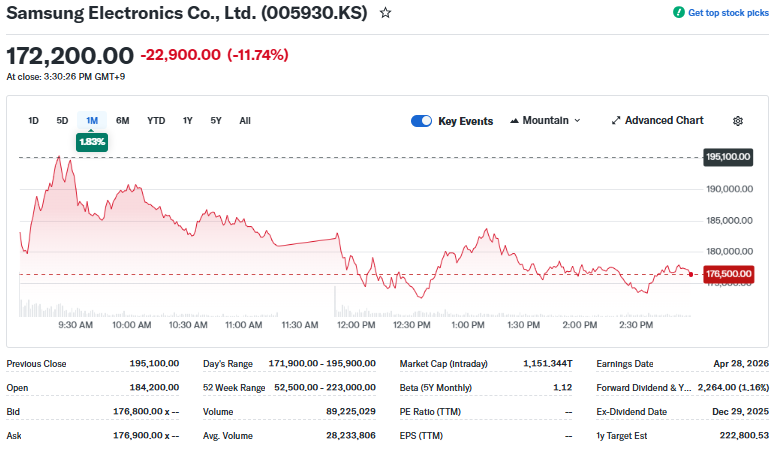
Task: Click the EPS (TTM) label
Action: click(x=421, y=436)
